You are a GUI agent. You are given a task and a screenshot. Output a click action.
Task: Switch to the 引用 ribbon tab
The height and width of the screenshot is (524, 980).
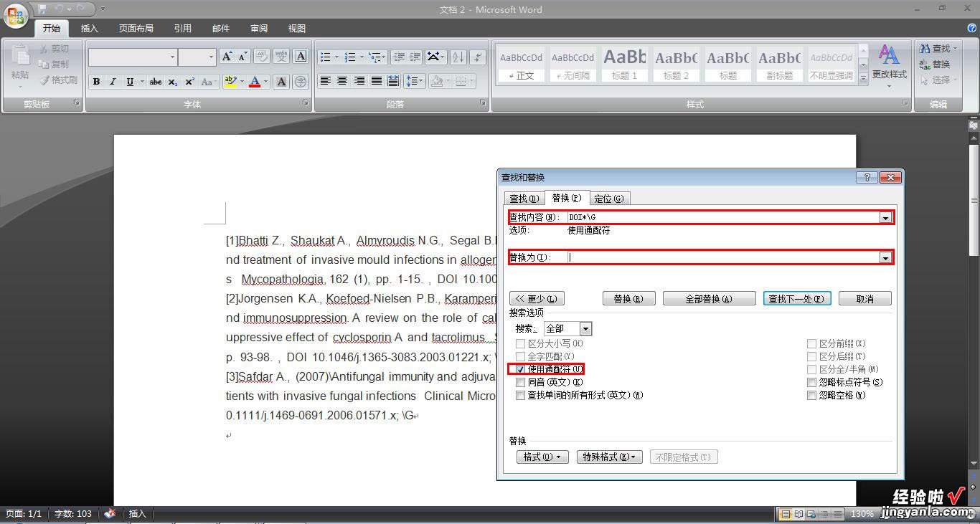point(182,28)
